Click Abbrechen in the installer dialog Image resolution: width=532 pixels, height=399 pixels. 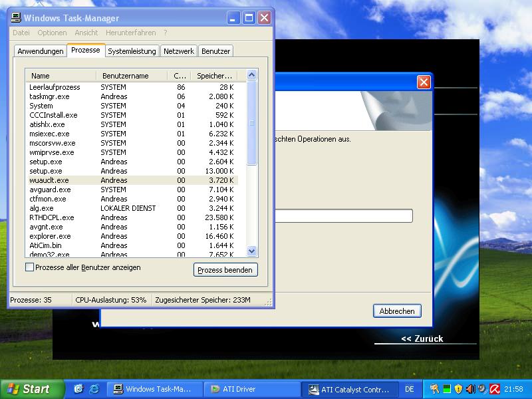(397, 311)
